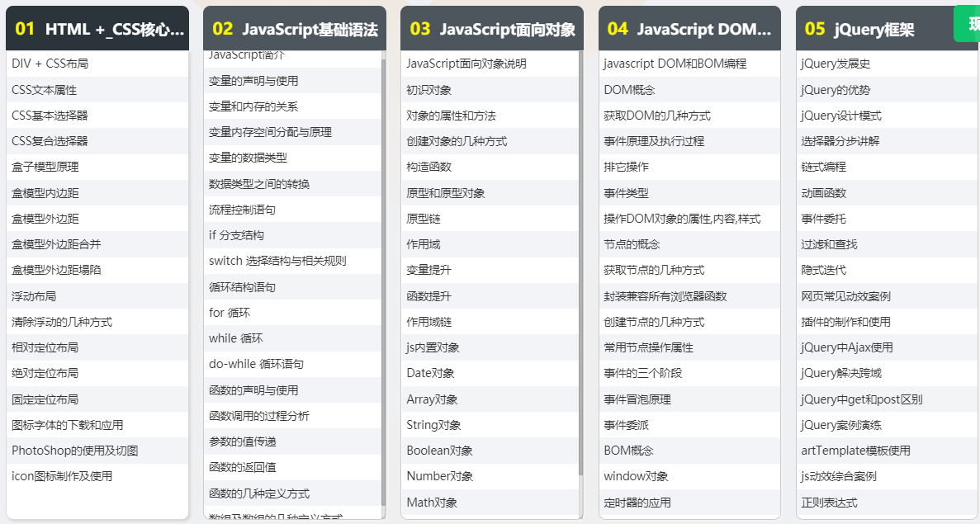Select if 分支结构 entry

[292, 235]
